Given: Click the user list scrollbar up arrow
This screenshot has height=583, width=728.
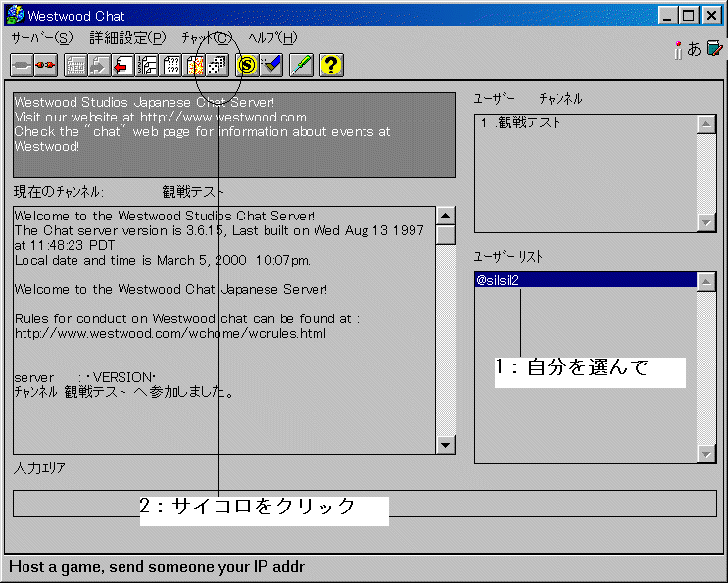Looking at the screenshot, I should pos(706,282).
